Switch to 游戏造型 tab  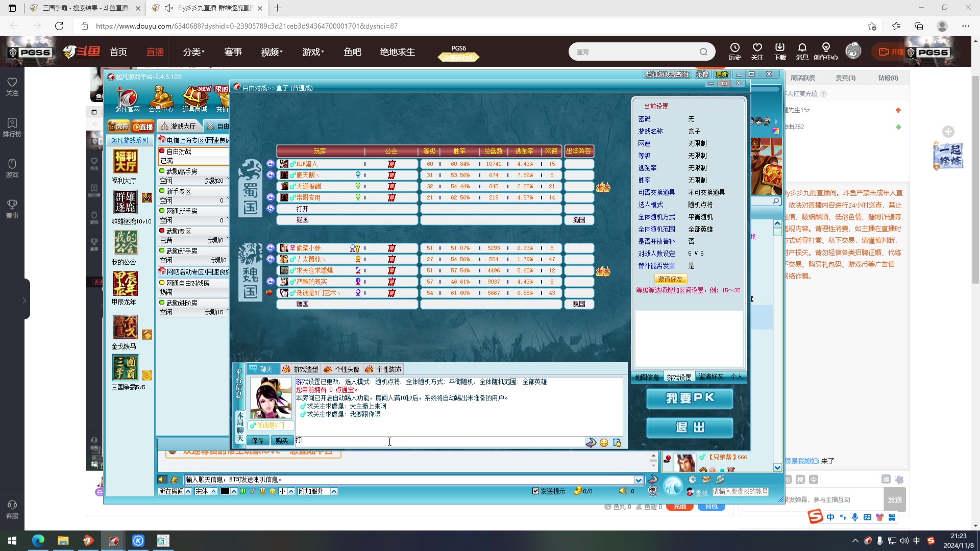click(x=300, y=369)
